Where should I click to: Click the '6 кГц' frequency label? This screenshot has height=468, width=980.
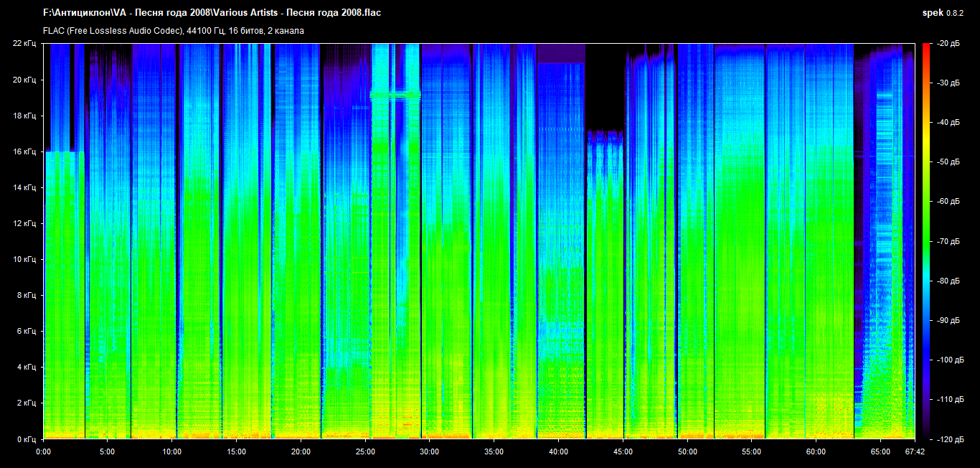pyautogui.click(x=27, y=331)
